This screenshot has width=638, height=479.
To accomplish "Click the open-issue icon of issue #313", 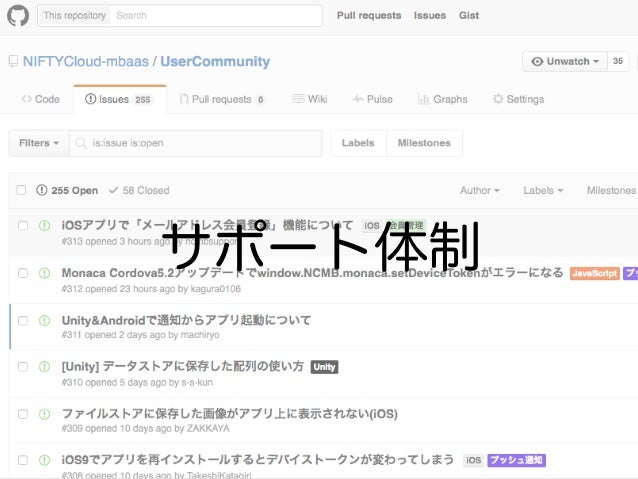I will tap(44, 225).
